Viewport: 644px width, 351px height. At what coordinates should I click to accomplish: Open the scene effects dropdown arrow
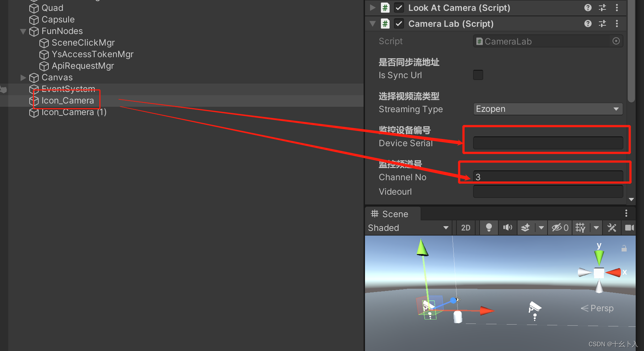(541, 228)
